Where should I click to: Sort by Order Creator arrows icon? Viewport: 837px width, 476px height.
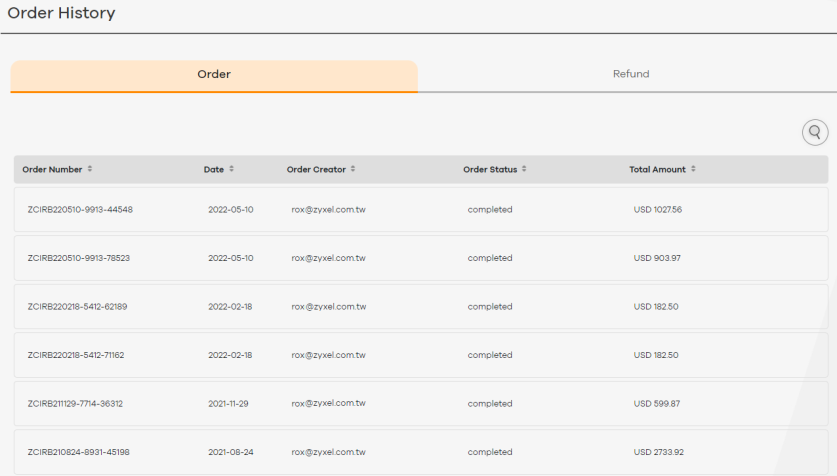(x=353, y=169)
